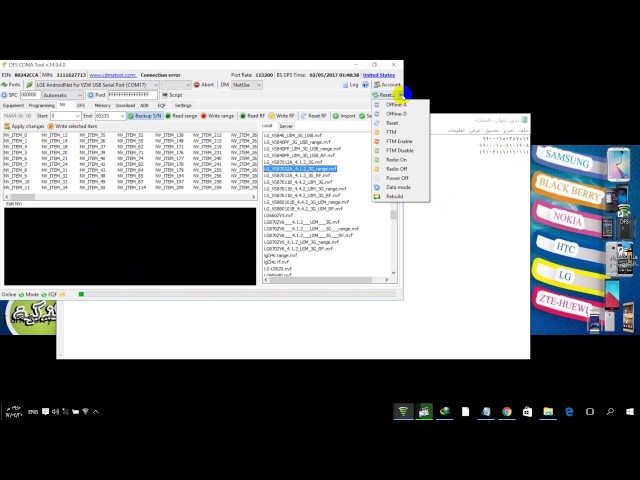Image resolution: width=640 pixels, height=480 pixels.
Task: Open Chrome from the taskbar
Action: pyautogui.click(x=507, y=412)
